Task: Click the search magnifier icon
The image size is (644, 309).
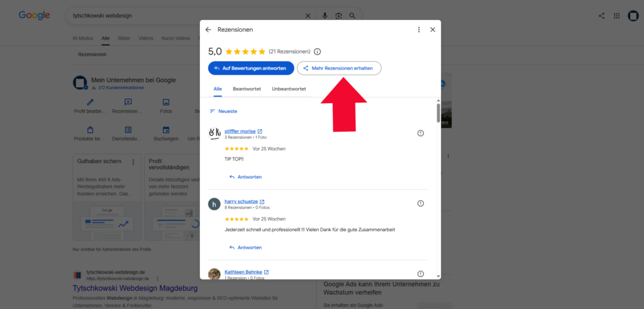Action: point(352,16)
